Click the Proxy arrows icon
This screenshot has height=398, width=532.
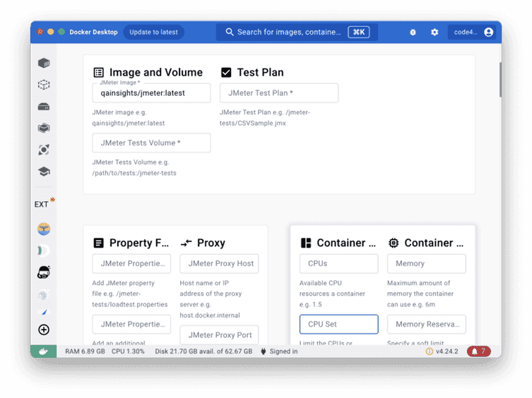[187, 243]
